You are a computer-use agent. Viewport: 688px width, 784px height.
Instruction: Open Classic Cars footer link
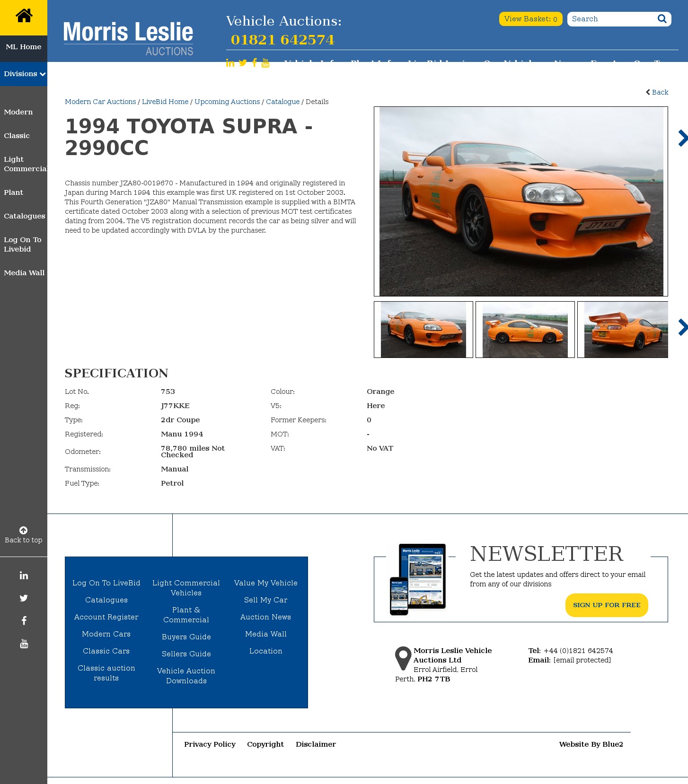(106, 651)
